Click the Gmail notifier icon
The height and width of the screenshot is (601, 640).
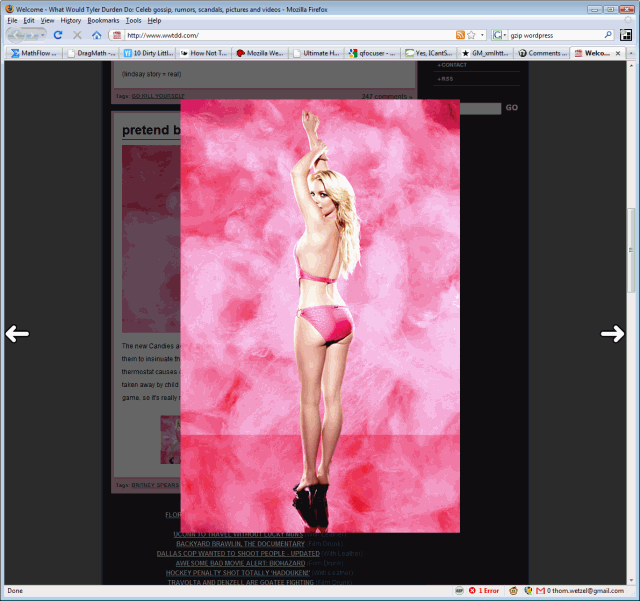coord(540,590)
